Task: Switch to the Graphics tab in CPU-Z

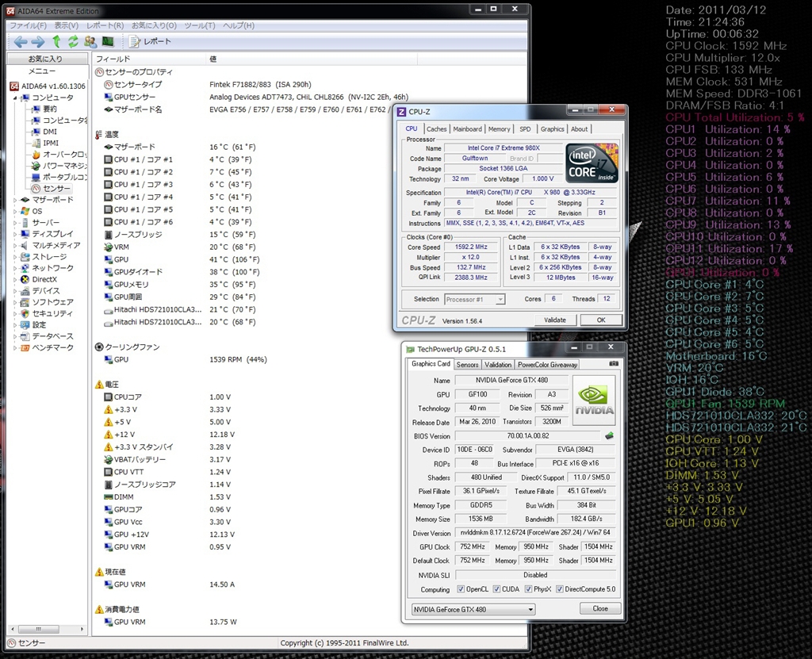Action: click(x=553, y=129)
